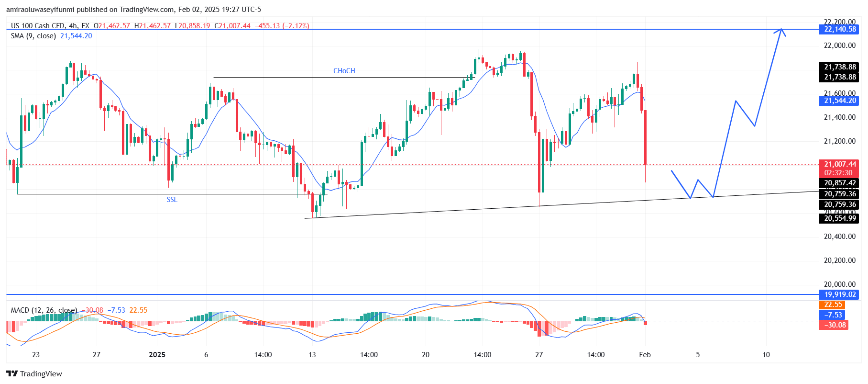Click the 22,140.58 blue price label
The height and width of the screenshot is (384, 868).
(840, 29)
